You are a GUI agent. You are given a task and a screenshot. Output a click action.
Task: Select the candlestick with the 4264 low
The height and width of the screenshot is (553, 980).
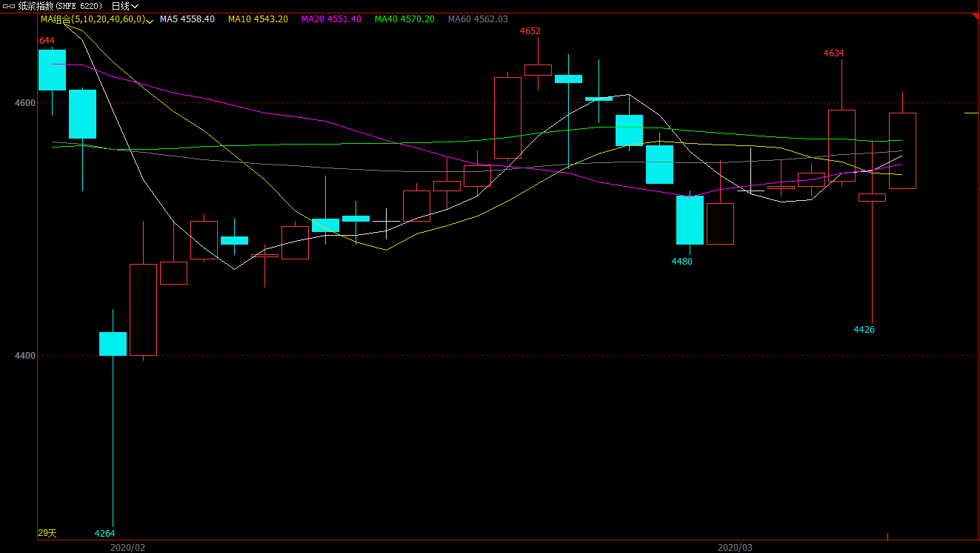(113, 344)
